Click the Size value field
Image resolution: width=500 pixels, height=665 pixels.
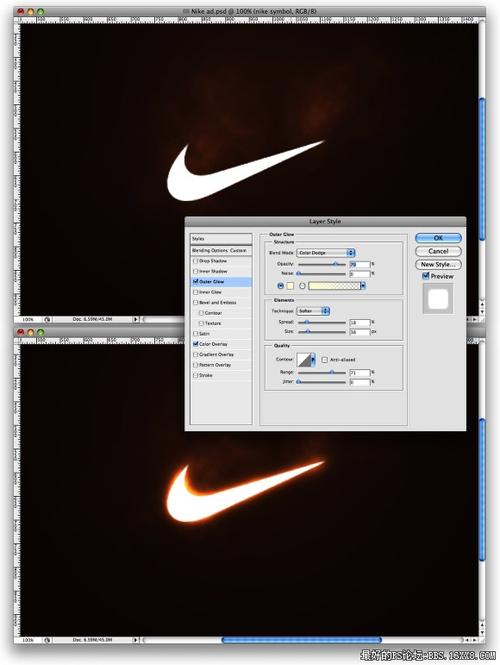tap(360, 332)
